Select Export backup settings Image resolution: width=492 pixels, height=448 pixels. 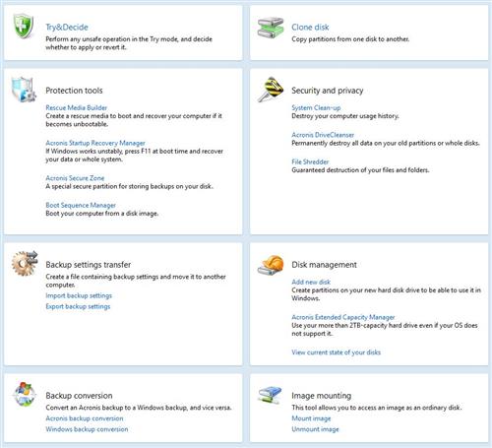(x=78, y=306)
